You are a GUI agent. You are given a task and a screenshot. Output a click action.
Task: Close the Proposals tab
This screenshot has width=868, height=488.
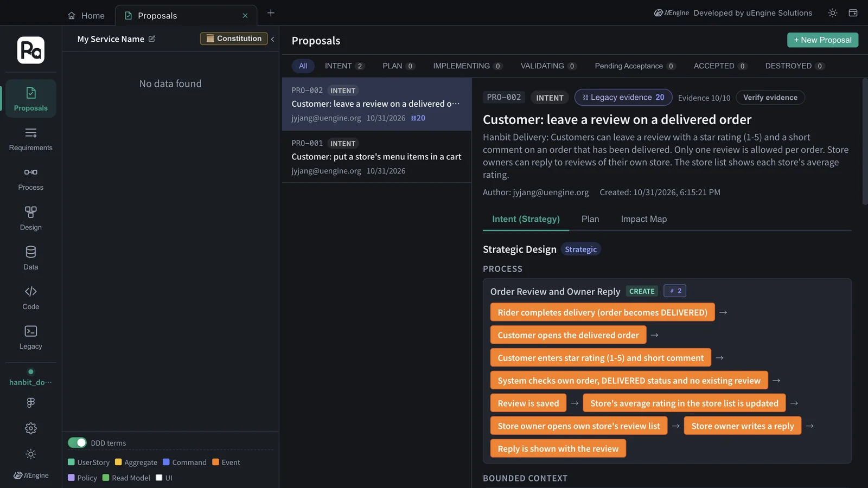[x=245, y=16]
